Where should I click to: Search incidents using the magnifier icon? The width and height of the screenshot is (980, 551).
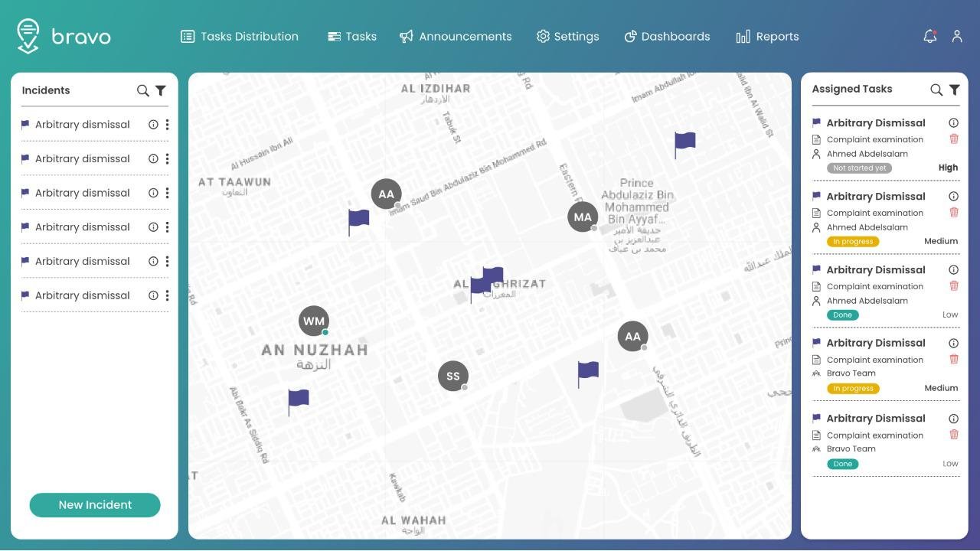pos(142,90)
